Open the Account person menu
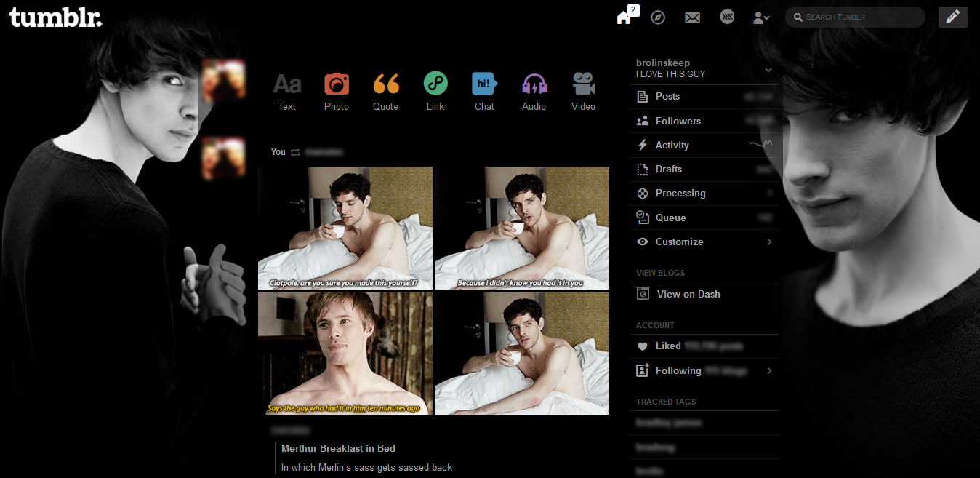 pyautogui.click(x=761, y=17)
